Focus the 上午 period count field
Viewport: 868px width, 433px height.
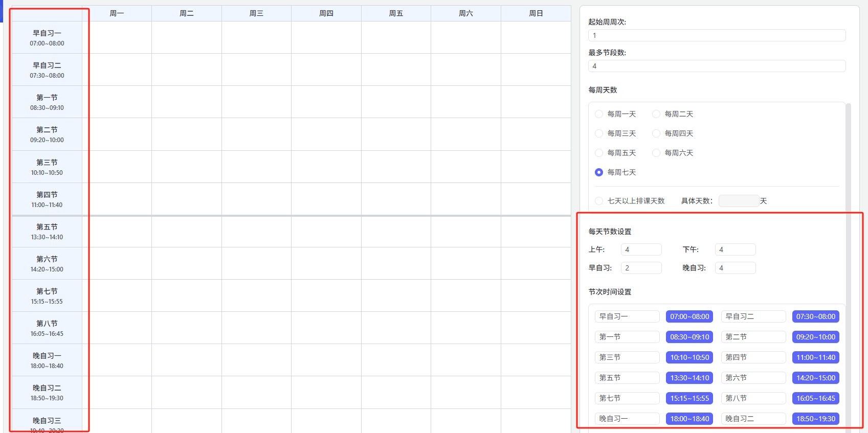click(x=641, y=249)
